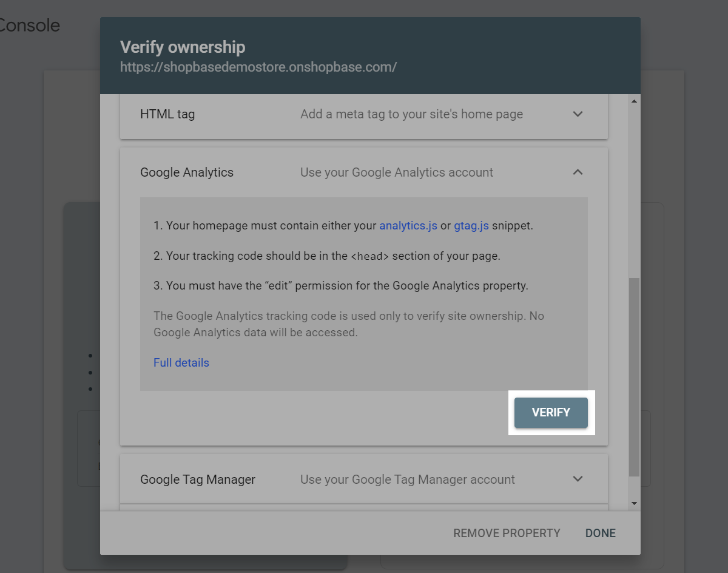Open the Full details link
Image resolution: width=728 pixels, height=573 pixels.
point(181,362)
